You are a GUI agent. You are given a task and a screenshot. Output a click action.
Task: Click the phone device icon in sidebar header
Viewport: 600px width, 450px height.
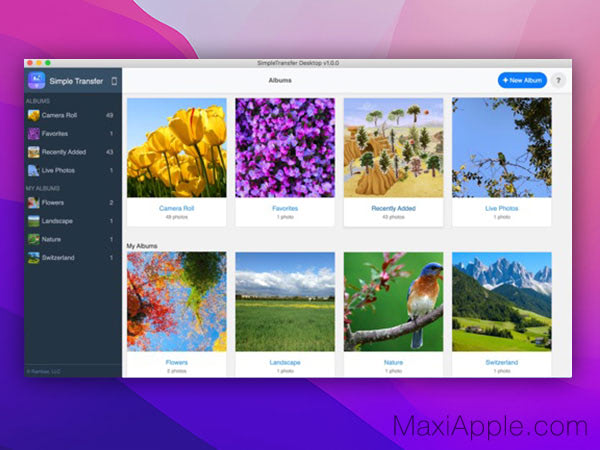[114, 81]
